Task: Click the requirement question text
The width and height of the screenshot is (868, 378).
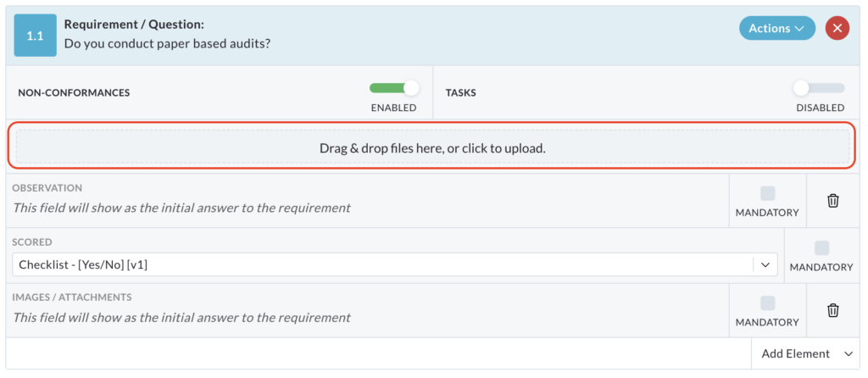Action: point(167,42)
